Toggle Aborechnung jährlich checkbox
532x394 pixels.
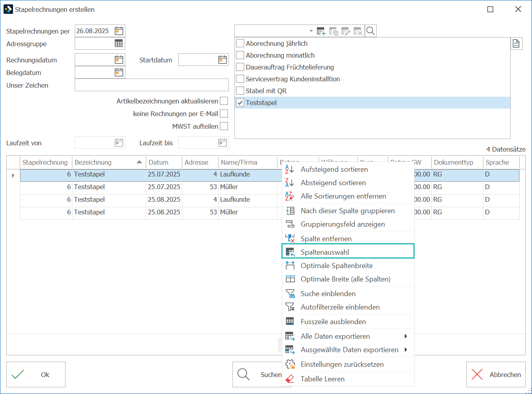[240, 43]
